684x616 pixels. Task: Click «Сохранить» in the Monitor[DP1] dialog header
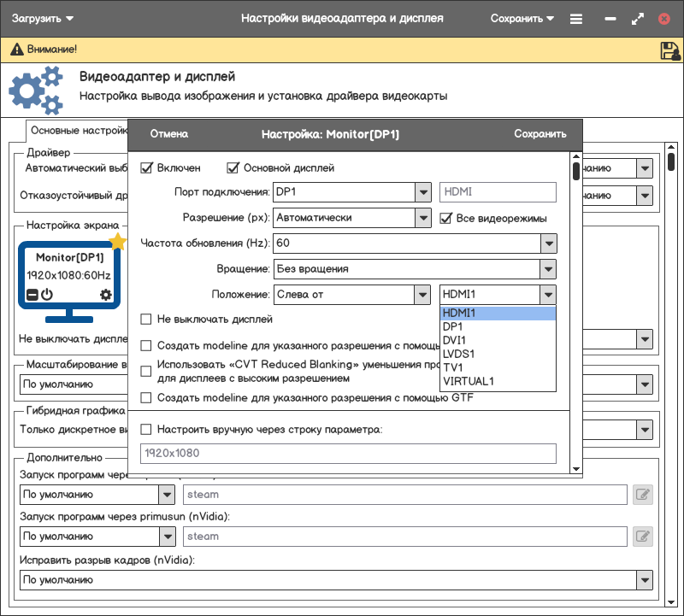pos(540,134)
